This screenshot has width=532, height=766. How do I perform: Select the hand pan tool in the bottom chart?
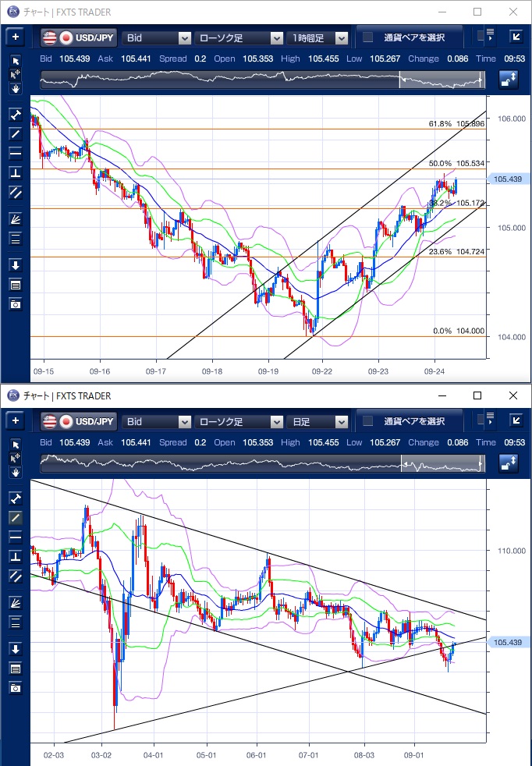pos(16,472)
